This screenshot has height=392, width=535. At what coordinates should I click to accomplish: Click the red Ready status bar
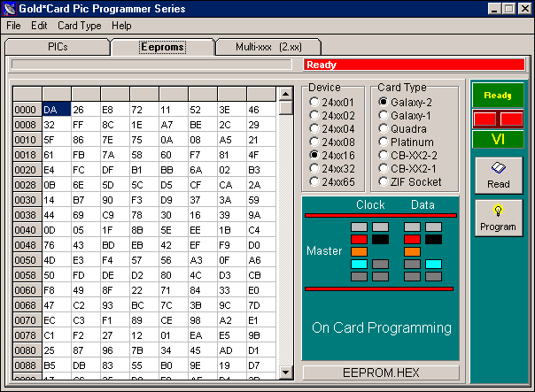click(x=414, y=65)
